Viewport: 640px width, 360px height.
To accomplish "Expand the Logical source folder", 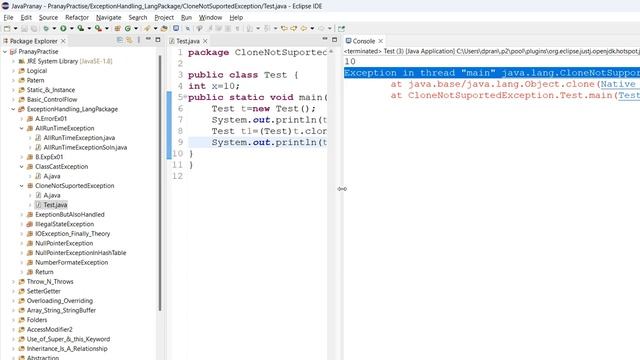I will (x=13, y=71).
